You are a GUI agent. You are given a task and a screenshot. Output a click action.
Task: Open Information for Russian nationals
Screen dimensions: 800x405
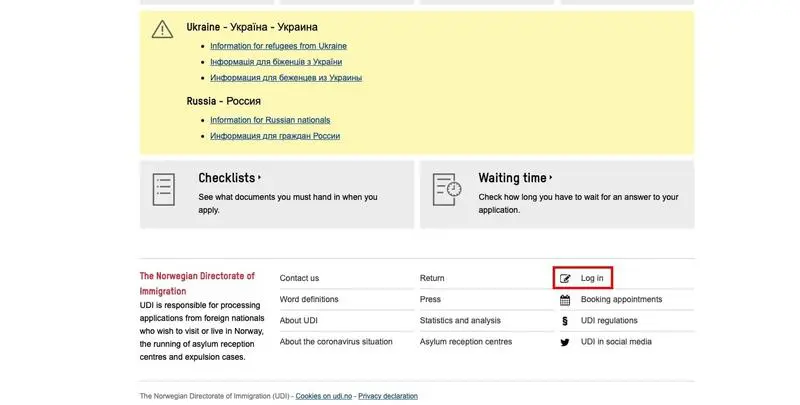tap(270, 120)
